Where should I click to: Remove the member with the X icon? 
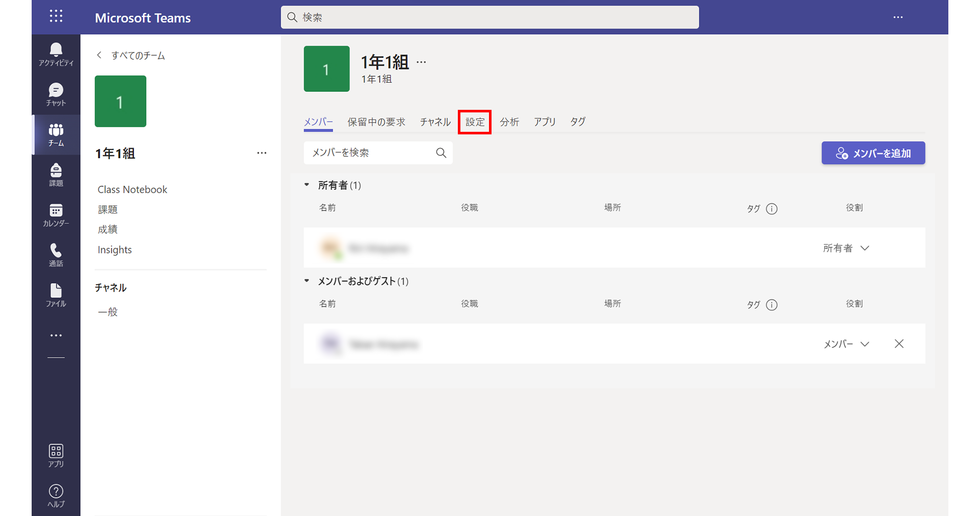899,344
